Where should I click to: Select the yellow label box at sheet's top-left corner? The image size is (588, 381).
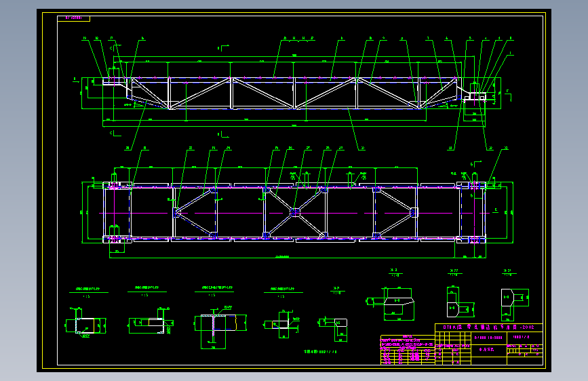tap(73, 18)
